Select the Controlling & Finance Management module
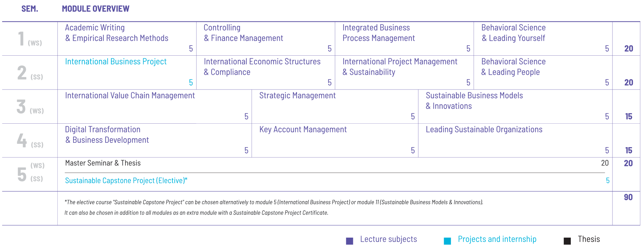This screenshot has height=247, width=644. point(243,33)
